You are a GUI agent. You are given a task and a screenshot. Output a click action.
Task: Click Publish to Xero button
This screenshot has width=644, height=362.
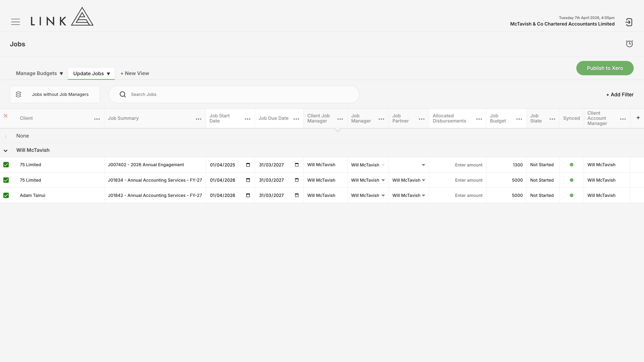tap(605, 68)
